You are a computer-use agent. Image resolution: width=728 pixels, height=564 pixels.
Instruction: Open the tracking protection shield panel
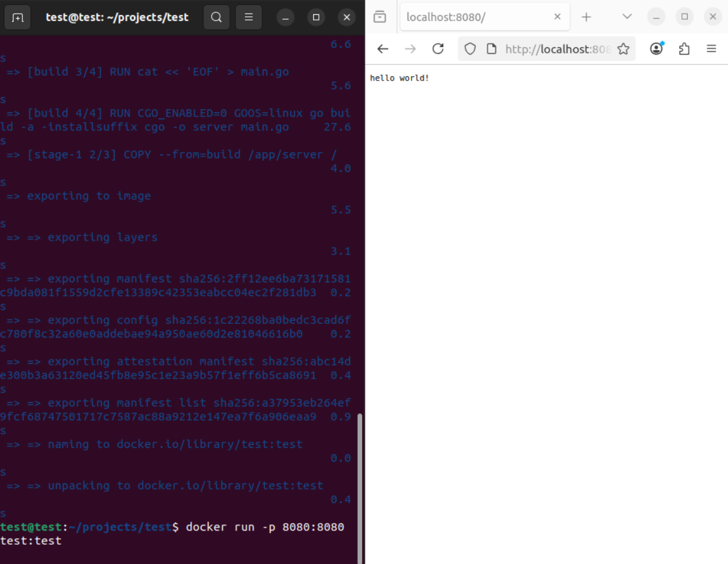[470, 49]
